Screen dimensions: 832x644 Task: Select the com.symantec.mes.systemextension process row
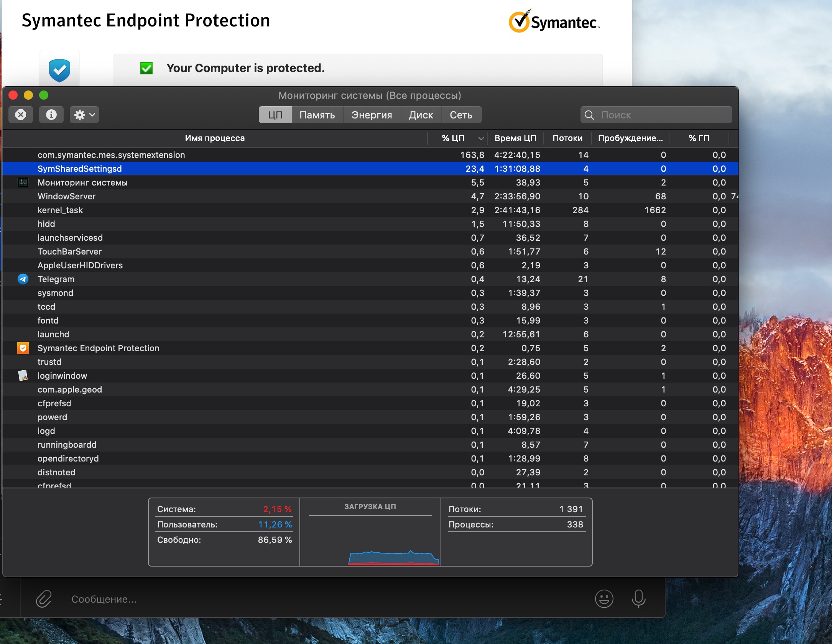[x=370, y=155]
